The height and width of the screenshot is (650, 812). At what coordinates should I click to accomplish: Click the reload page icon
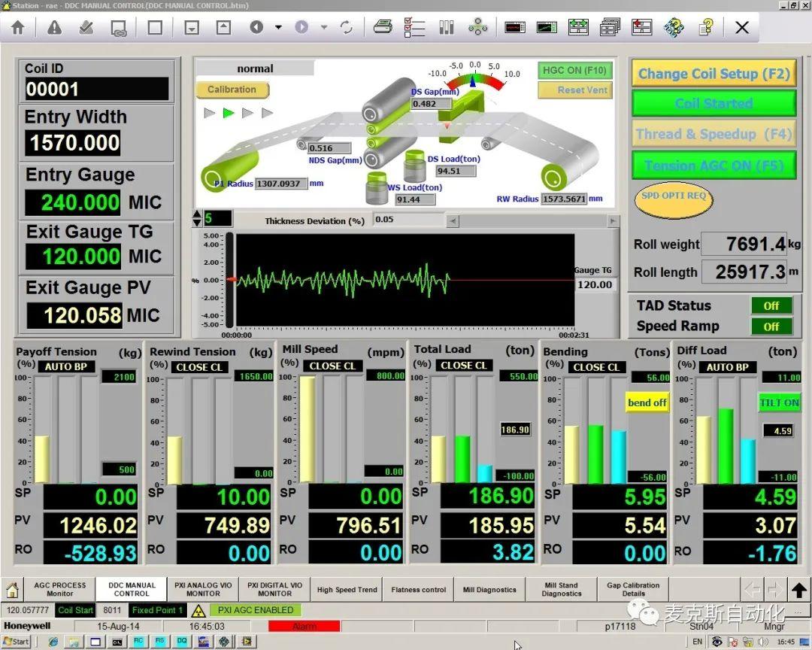(347, 27)
